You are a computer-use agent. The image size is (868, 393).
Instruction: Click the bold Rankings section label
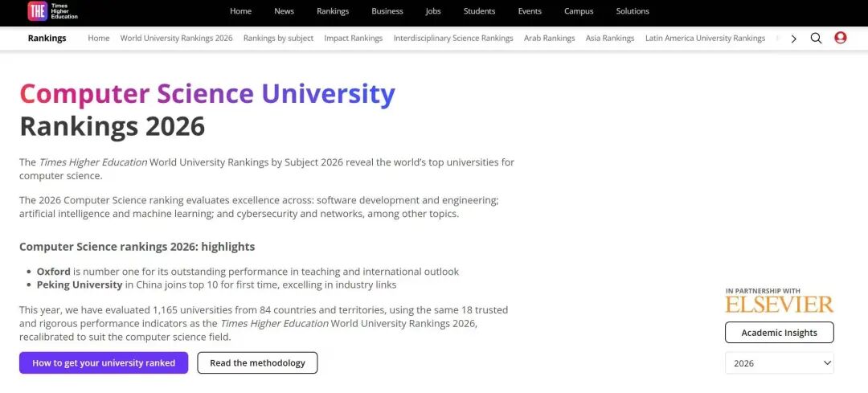tap(47, 39)
